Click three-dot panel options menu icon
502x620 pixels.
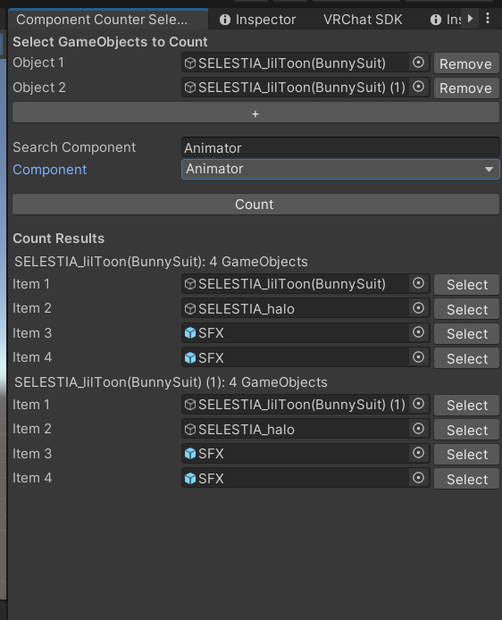point(488,18)
